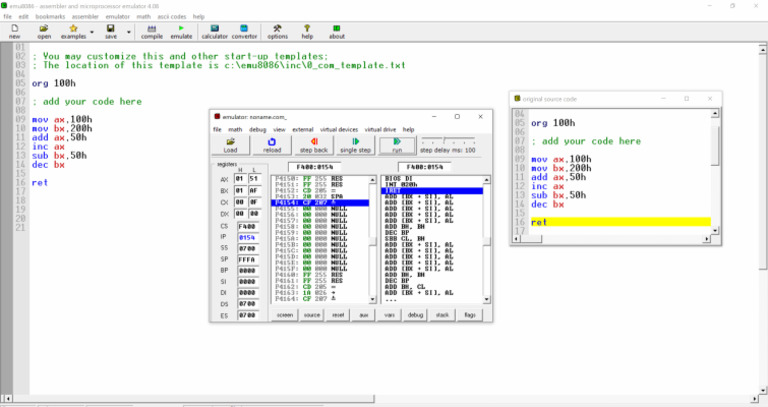The image size is (768, 407).
Task: Click the flags button in emulator
Action: 470,315
